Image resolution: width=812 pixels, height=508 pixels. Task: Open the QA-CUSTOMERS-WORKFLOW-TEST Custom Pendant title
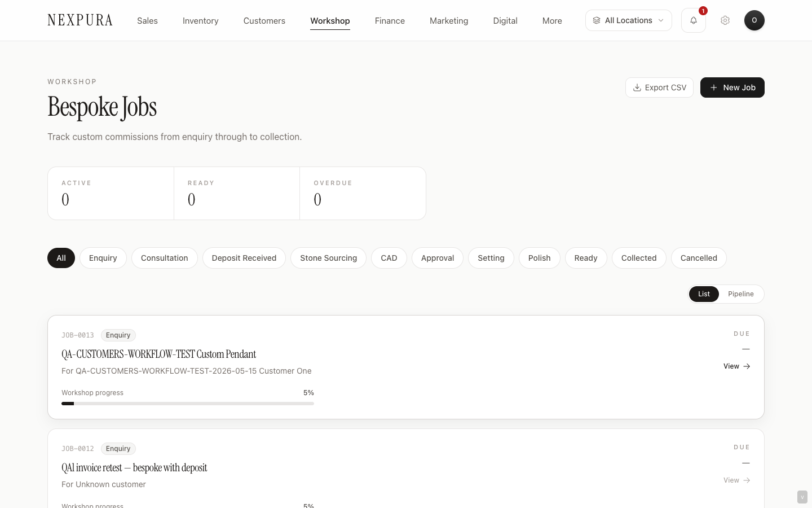(x=158, y=354)
